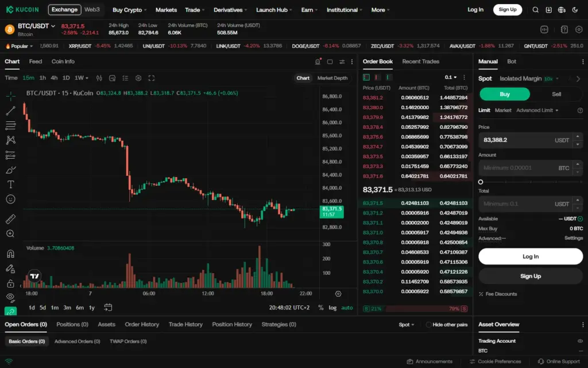588x368 pixels.
Task: Select the trend line drawing tool
Action: pyautogui.click(x=10, y=111)
